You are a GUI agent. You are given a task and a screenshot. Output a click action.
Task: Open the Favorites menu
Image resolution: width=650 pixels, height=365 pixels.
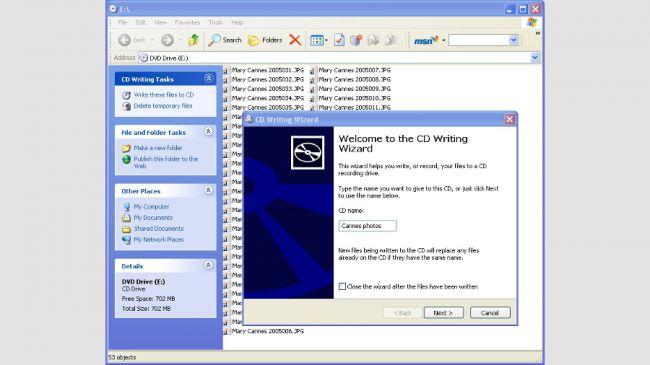coord(187,22)
